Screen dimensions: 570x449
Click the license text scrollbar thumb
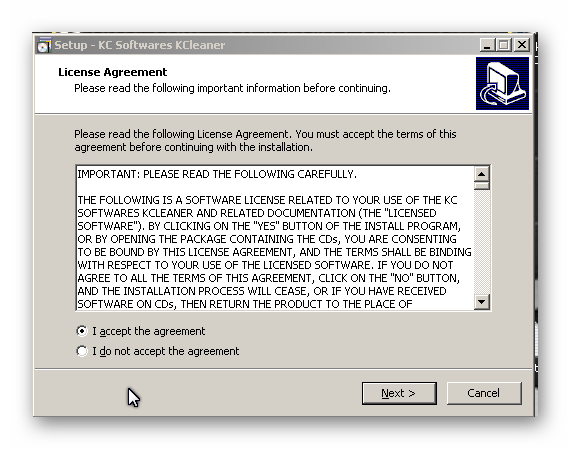coord(482,186)
